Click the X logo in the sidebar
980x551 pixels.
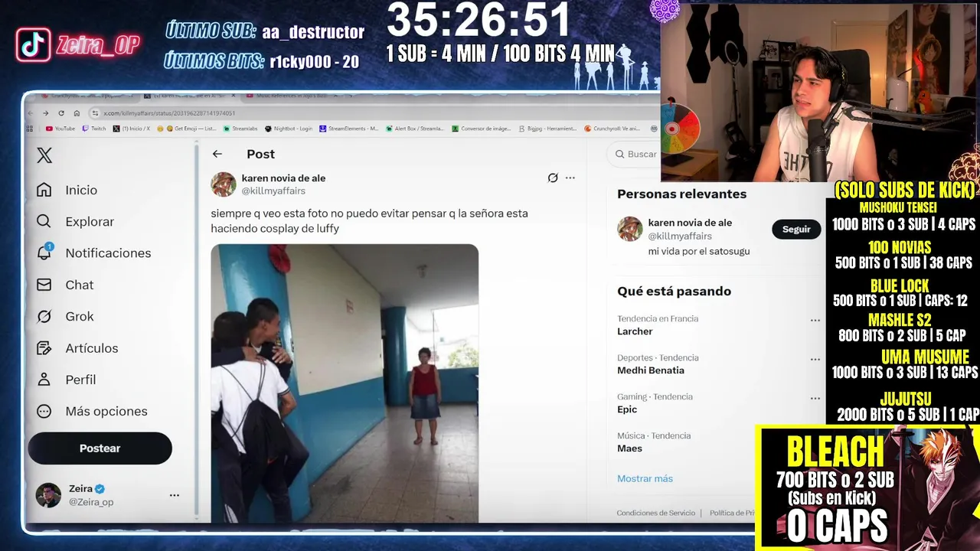[x=44, y=155]
